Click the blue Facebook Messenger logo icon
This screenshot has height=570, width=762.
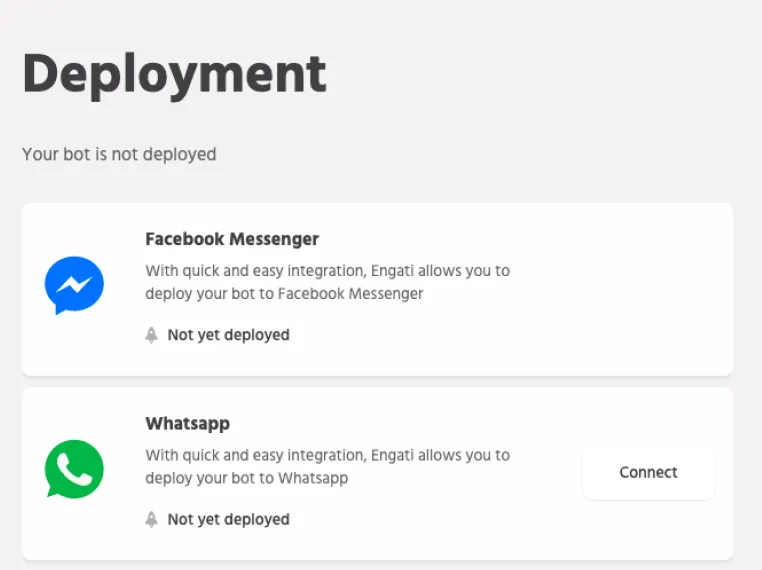74,286
